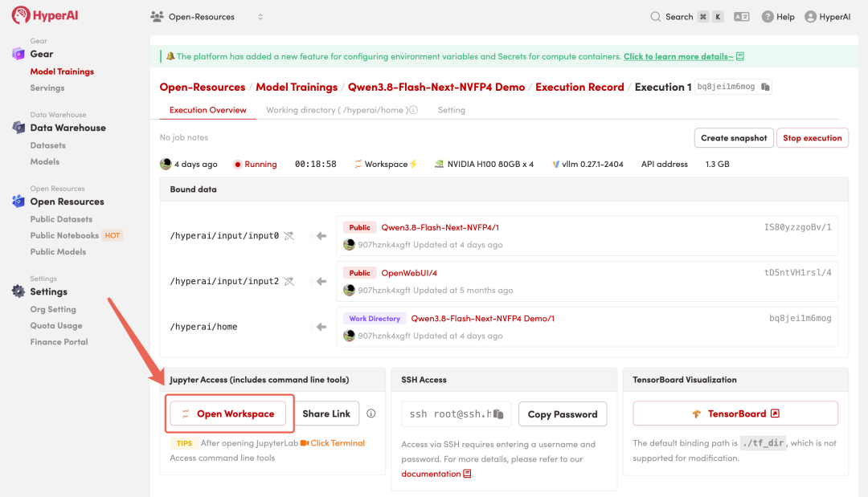The image size is (868, 497).
Task: Click the Open Workspace button
Action: tap(228, 413)
